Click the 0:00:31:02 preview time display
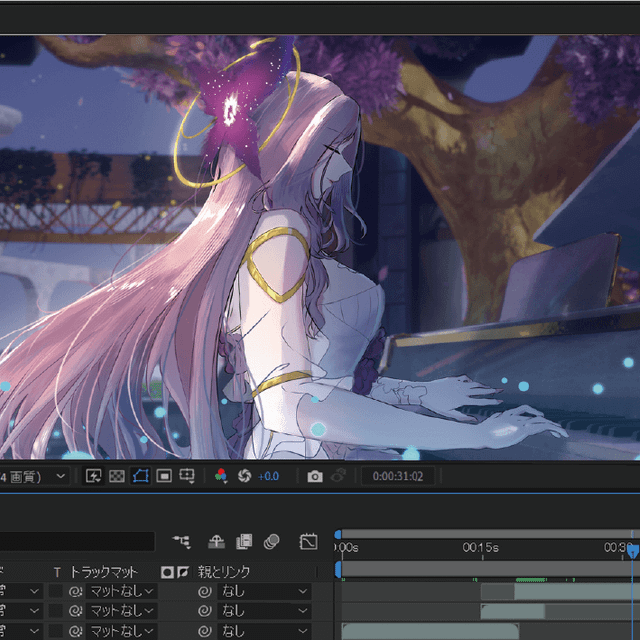 click(x=397, y=477)
